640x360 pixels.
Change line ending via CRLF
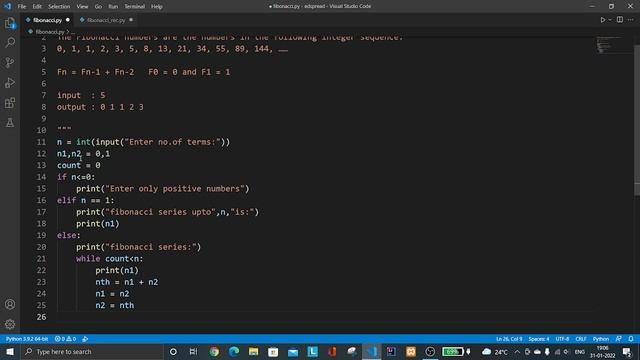tap(581, 339)
